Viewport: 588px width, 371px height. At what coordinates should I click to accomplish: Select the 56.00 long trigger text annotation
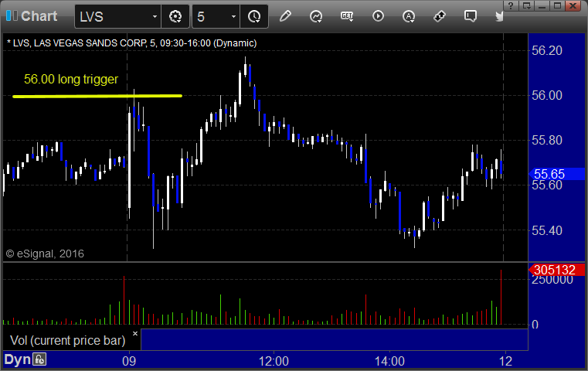[71, 79]
